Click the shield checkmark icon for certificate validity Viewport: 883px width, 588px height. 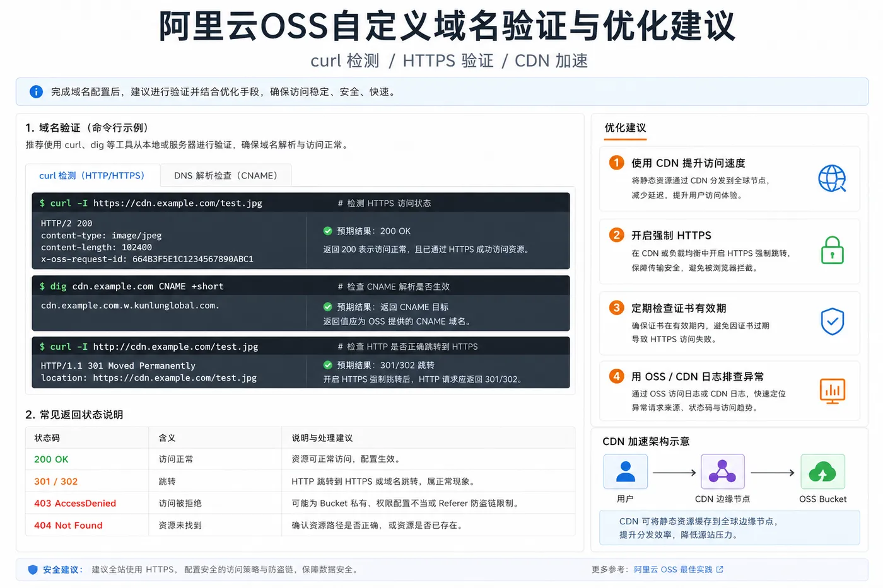coord(833,321)
